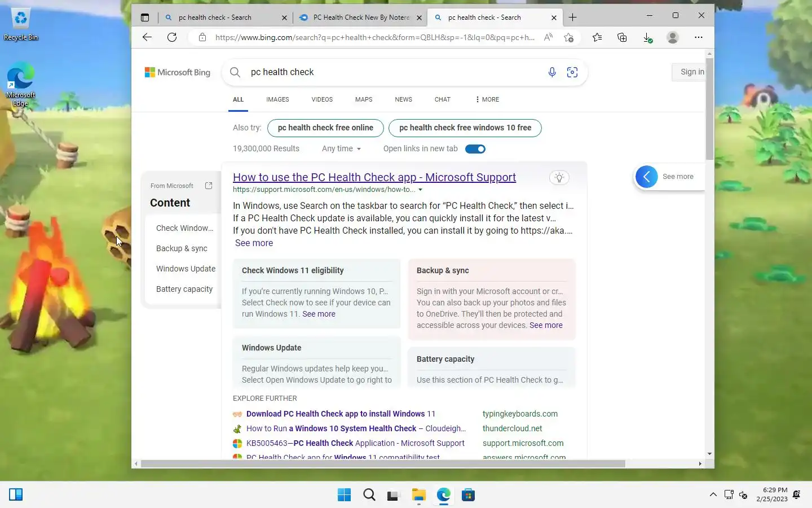The width and height of the screenshot is (812, 508).
Task: Click the scroll down arrow on the vertical scrollbar
Action: coord(709,454)
